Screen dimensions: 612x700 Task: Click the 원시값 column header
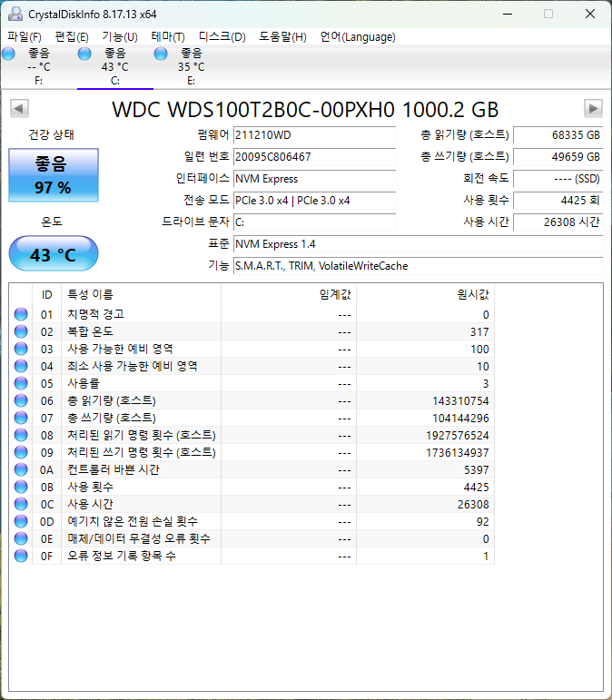pos(426,295)
